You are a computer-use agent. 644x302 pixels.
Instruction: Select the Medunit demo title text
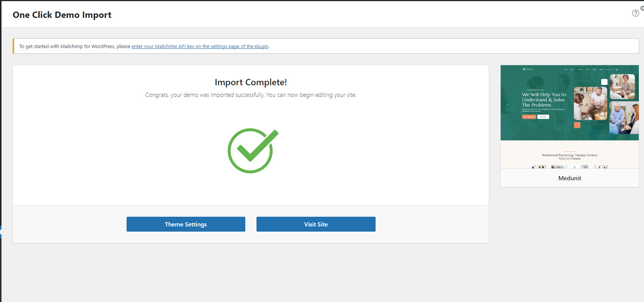pyautogui.click(x=570, y=178)
